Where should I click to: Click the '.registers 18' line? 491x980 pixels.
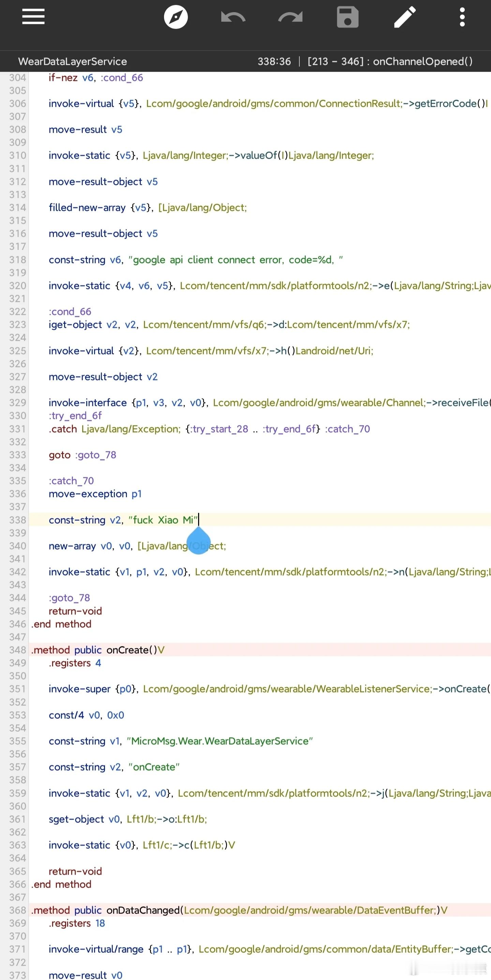point(77,923)
